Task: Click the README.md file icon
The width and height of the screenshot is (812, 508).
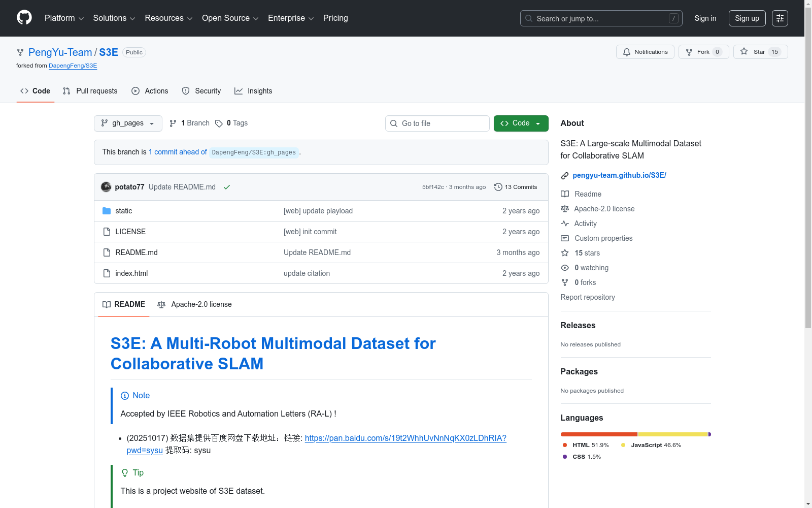Action: 107,252
